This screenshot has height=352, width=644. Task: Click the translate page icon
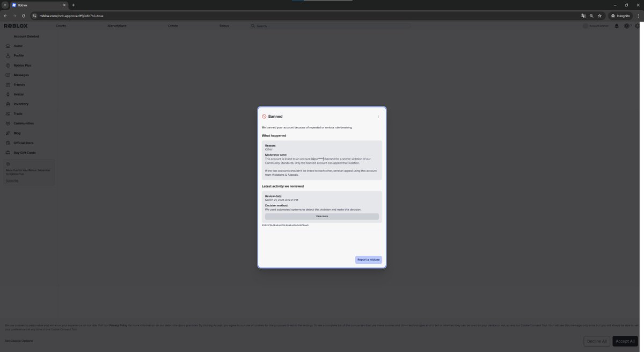coord(582,16)
